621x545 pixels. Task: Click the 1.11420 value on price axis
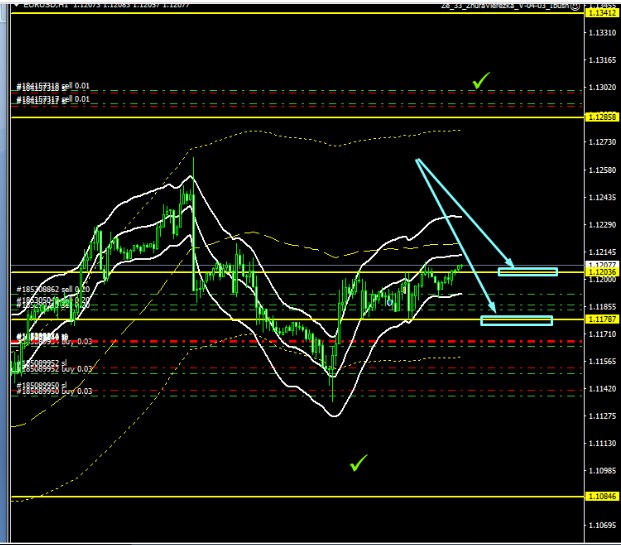pos(602,389)
